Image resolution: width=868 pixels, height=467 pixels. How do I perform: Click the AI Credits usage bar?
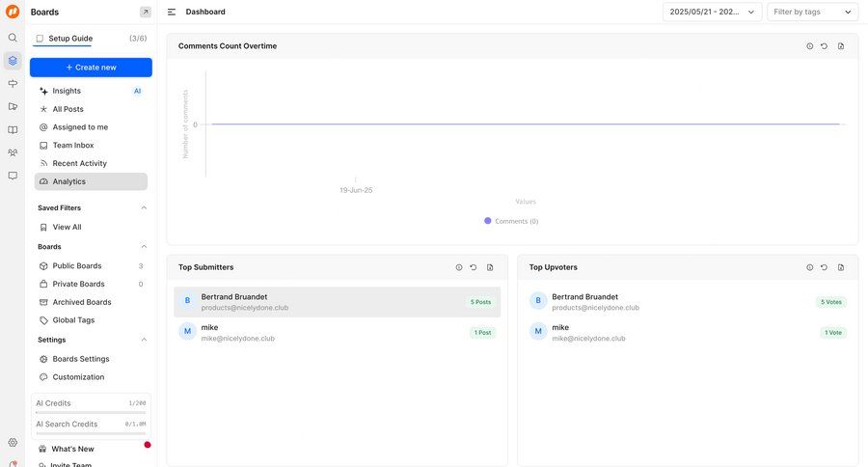pyautogui.click(x=91, y=412)
